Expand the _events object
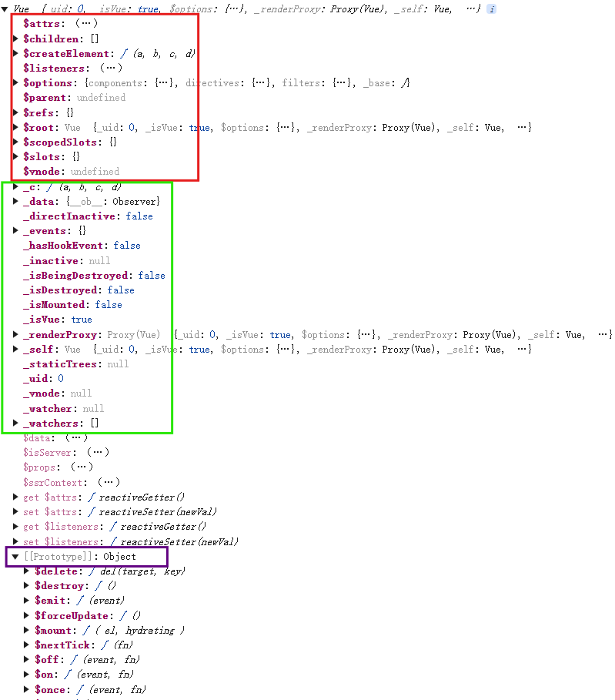The width and height of the screenshot is (615, 700). click(x=15, y=230)
